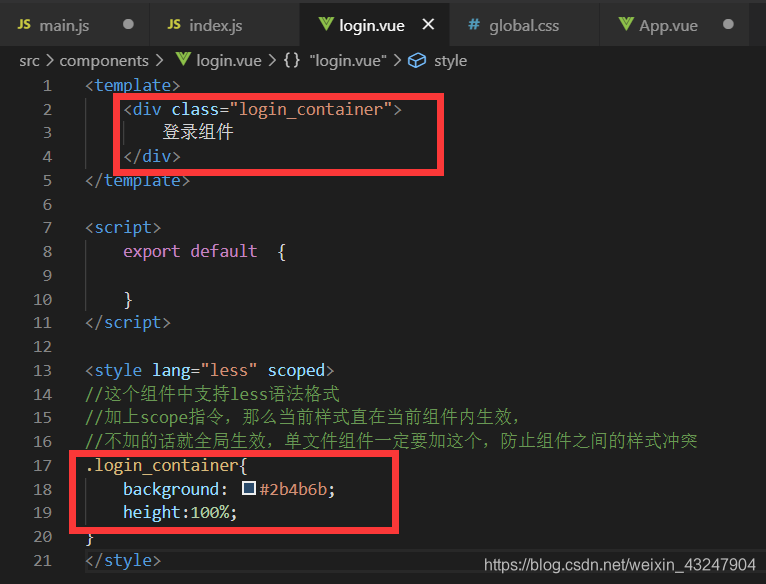The height and width of the screenshot is (584, 766).
Task: Click the height:100% declaration
Action: click(x=180, y=513)
